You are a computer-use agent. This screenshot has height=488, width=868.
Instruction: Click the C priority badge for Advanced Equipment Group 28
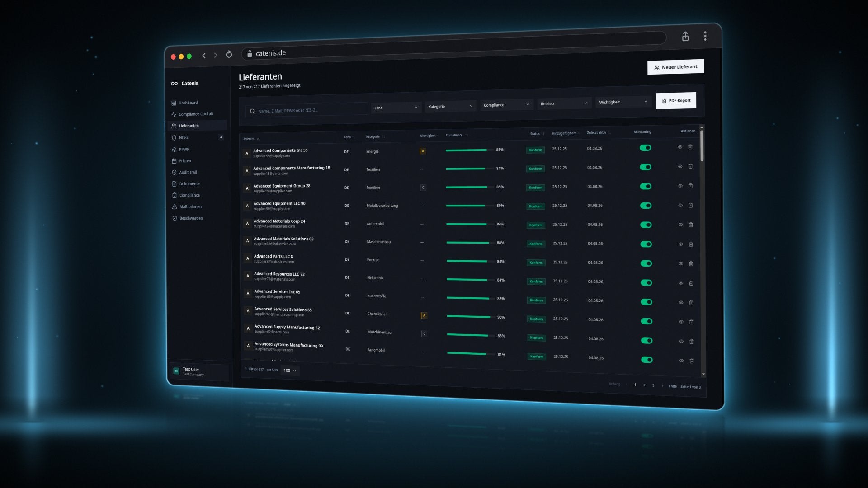(x=423, y=188)
